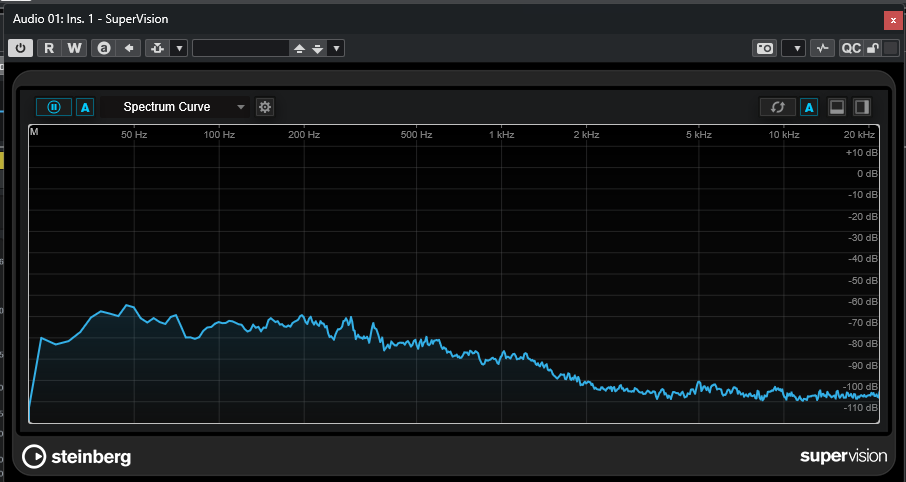
Task: Click the camera snapshot icon
Action: point(764,48)
